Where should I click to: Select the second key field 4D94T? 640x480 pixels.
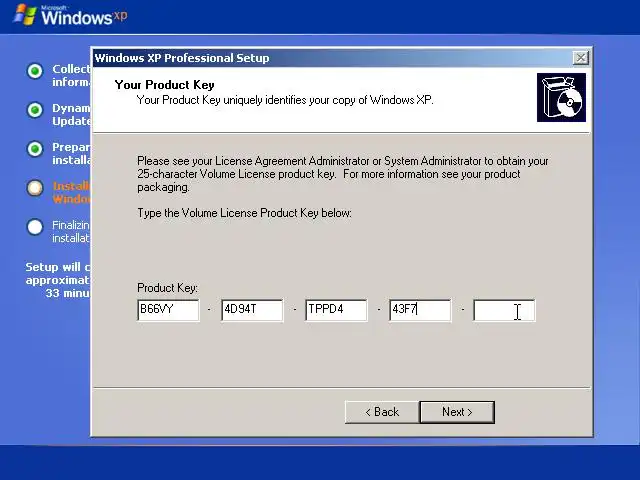tap(252, 310)
